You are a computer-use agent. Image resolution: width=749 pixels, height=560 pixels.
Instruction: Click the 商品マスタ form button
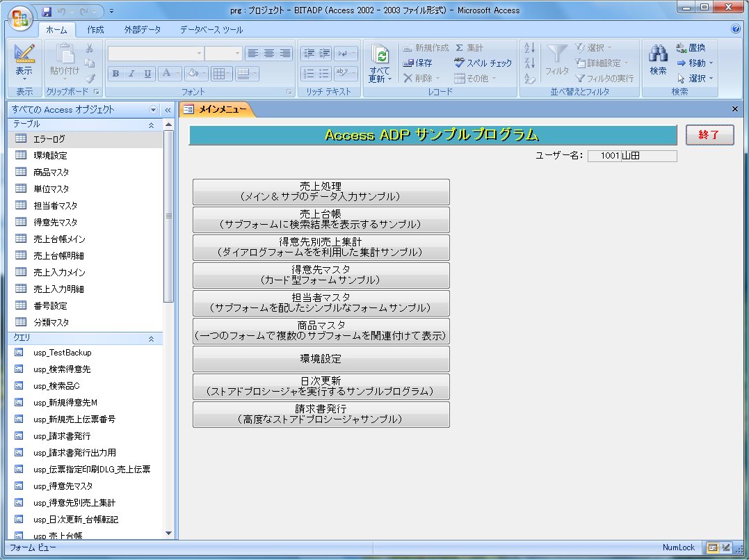click(x=321, y=330)
